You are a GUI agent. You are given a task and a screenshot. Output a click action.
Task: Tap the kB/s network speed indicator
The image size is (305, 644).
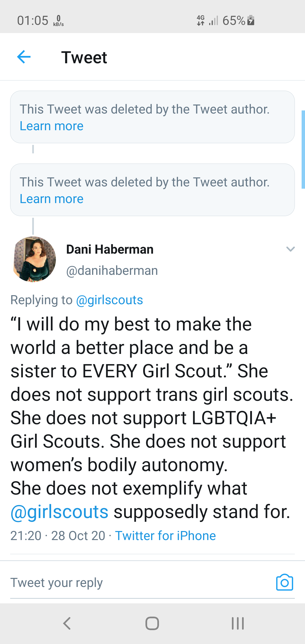click(58, 21)
